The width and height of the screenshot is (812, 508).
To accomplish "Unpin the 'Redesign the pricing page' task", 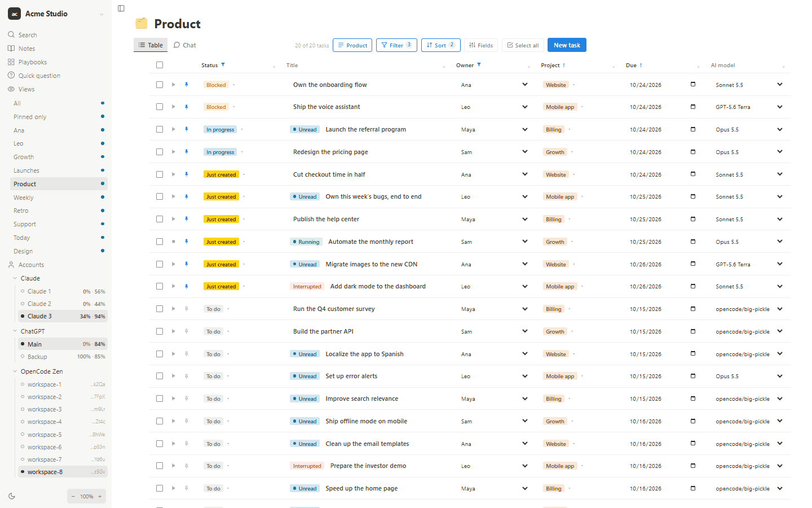I will click(187, 152).
